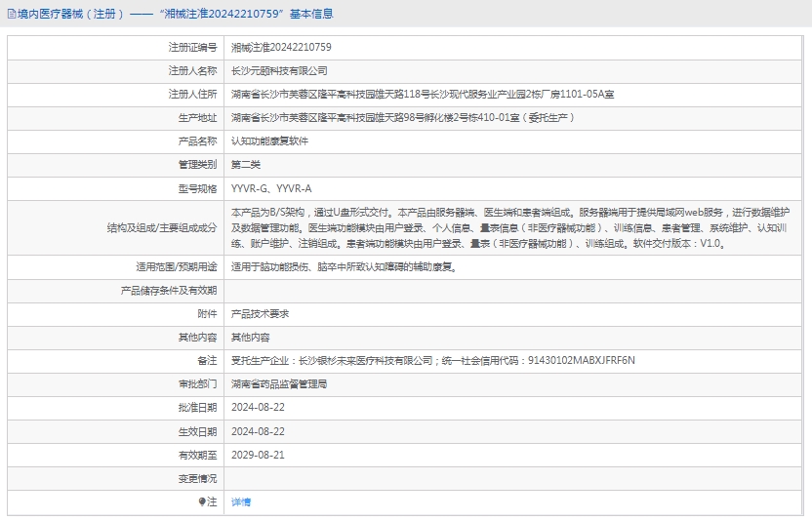The height and width of the screenshot is (521, 812).
Task: Open the 详情 link in the last row
Action: click(x=240, y=501)
